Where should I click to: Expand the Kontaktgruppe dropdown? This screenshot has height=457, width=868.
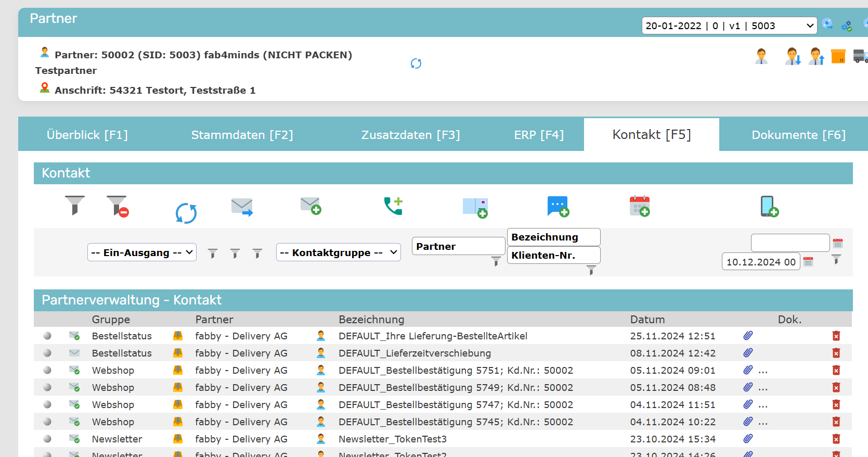pyautogui.click(x=338, y=252)
